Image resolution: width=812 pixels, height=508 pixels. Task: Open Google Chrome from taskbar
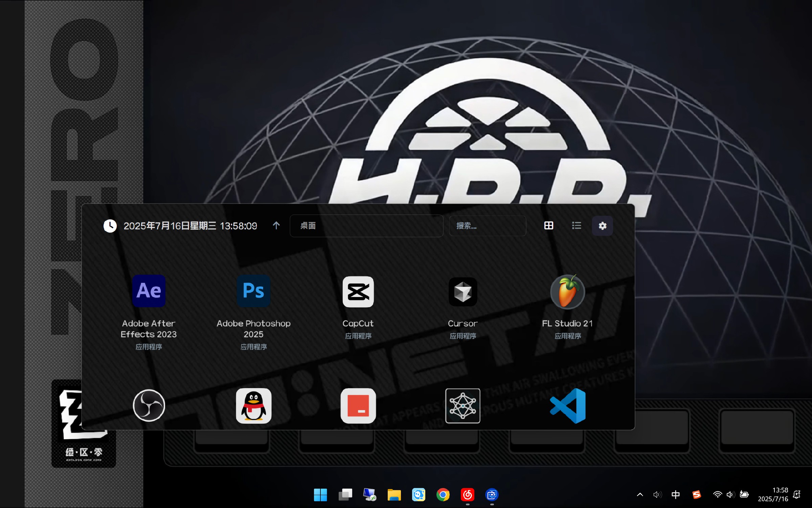443,495
